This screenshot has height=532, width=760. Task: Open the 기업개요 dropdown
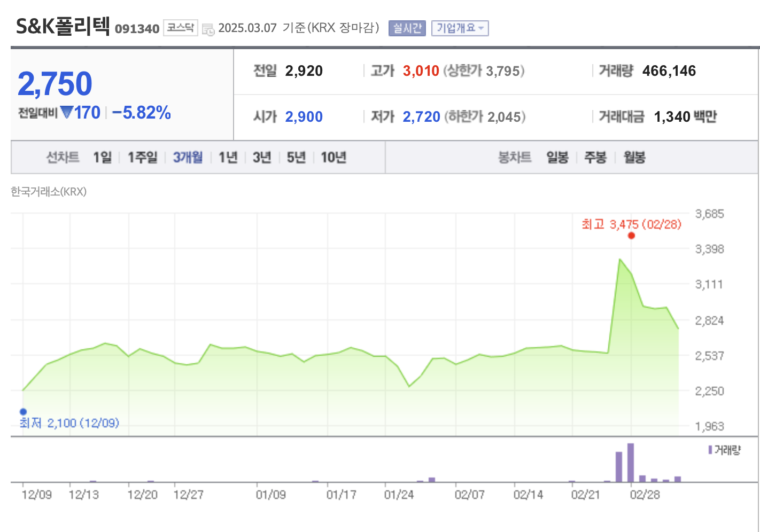pyautogui.click(x=460, y=28)
